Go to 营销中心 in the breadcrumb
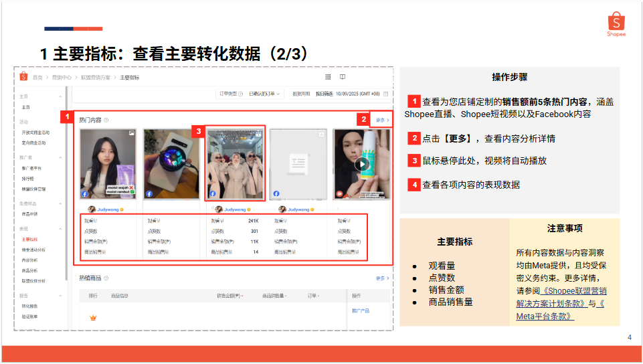Screen dimensions: 643x364 (62, 78)
